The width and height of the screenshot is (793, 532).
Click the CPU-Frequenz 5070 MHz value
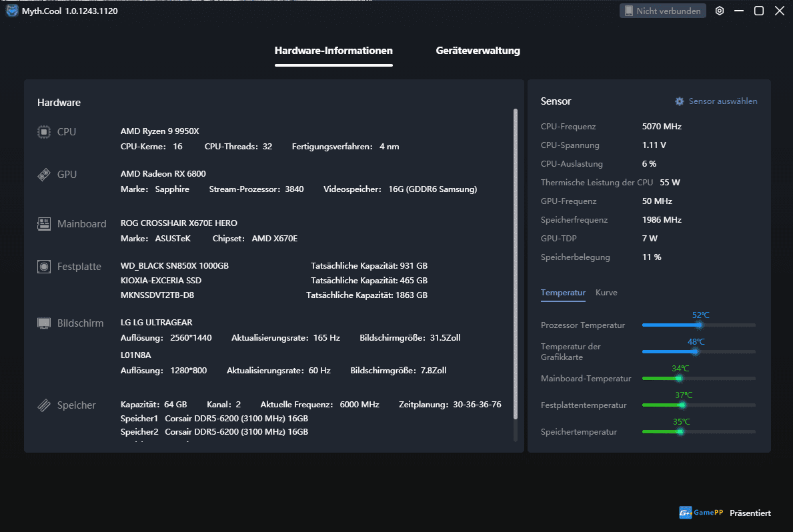(662, 127)
